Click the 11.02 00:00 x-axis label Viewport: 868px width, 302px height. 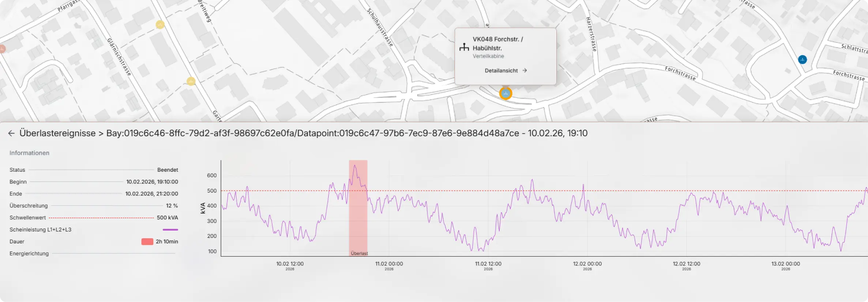(389, 264)
